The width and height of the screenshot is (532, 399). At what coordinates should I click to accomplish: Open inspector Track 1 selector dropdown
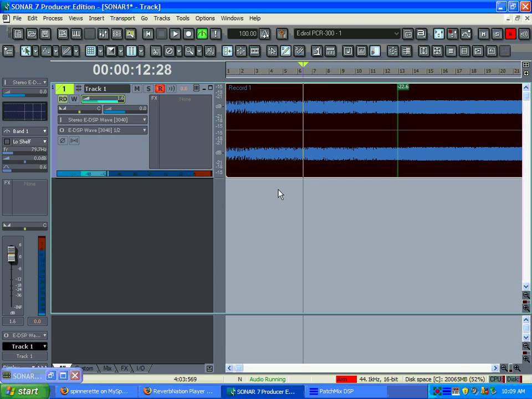pyautogui.click(x=25, y=346)
